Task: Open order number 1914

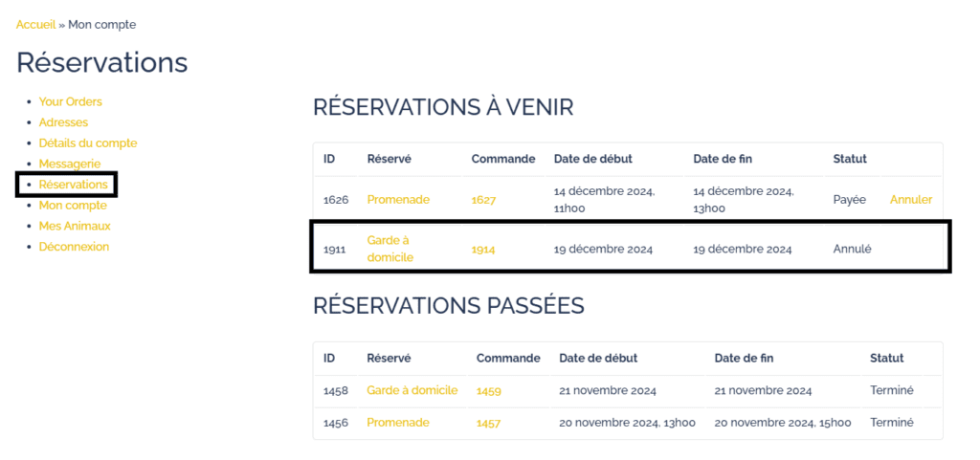Action: click(483, 250)
